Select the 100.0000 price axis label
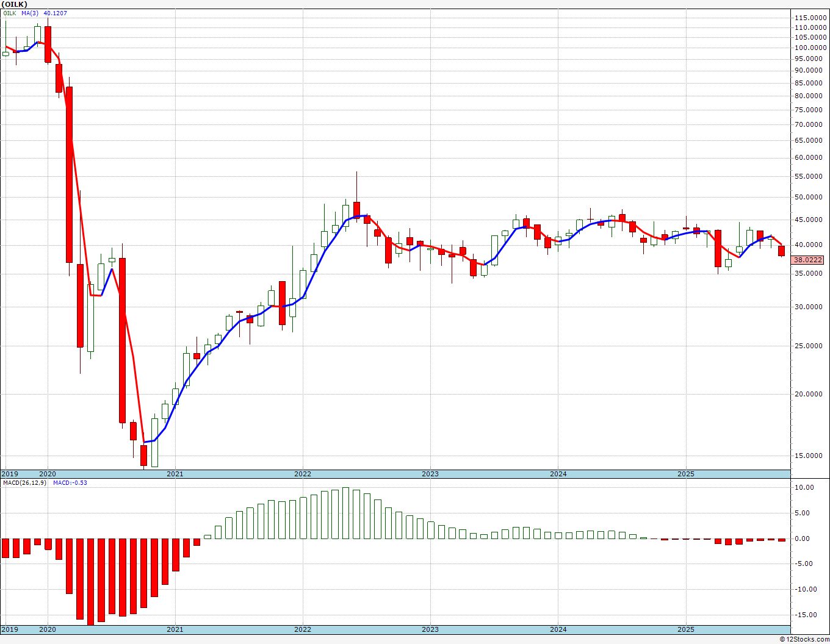 pyautogui.click(x=810, y=48)
